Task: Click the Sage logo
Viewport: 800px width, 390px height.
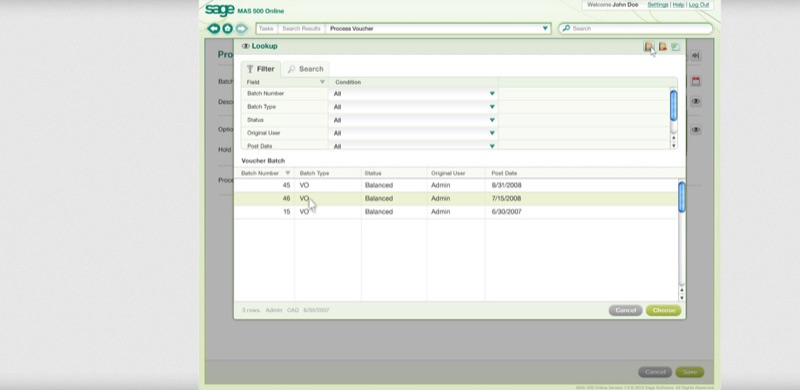Action: pos(219,10)
